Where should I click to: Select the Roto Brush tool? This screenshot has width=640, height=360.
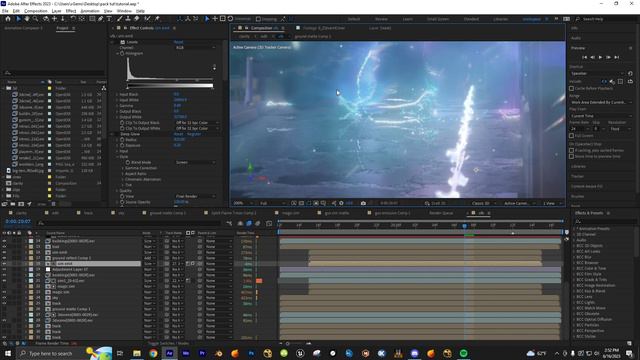click(147, 19)
